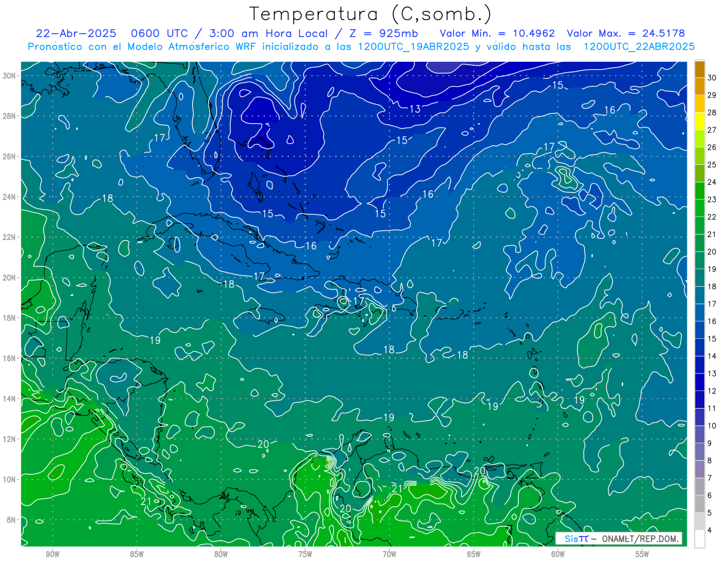Click the colorbar label '30'
Image resolution: width=728 pixels, height=562 pixels.
[x=712, y=78]
